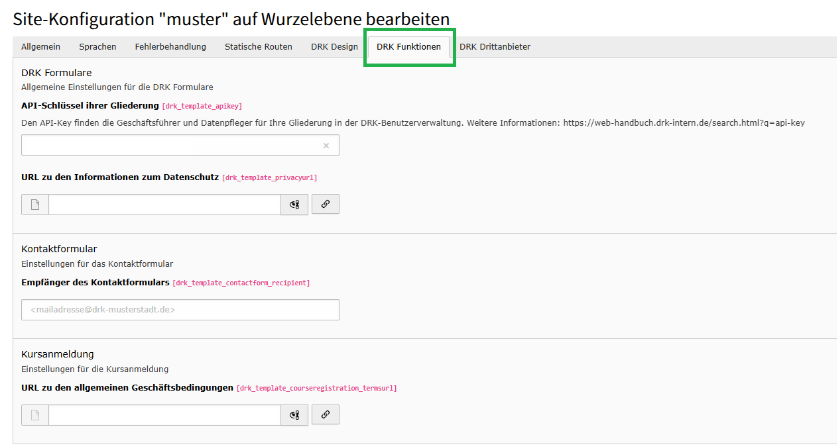Screen dimensions: 837x447
Task: Click the page icon beside the Geschäftsbedingungen URL field
Action: tap(34, 414)
